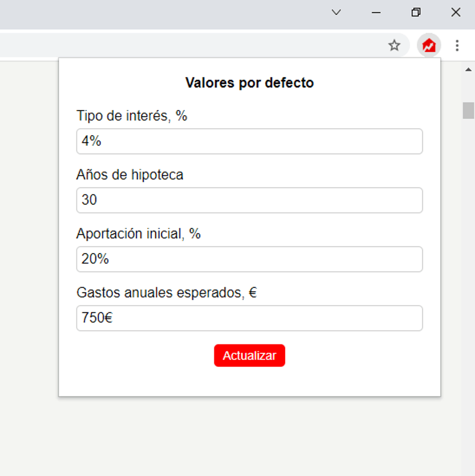Select the 4% value in the interest field
Screen dimensions: 475x476
[89, 141]
